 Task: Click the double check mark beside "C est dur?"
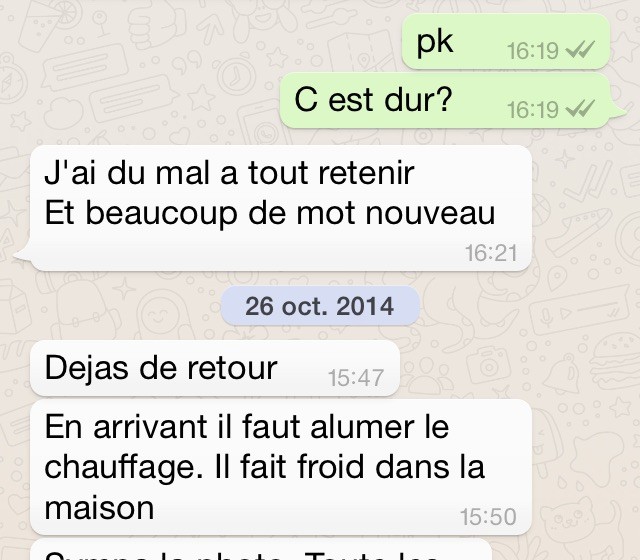(580, 109)
